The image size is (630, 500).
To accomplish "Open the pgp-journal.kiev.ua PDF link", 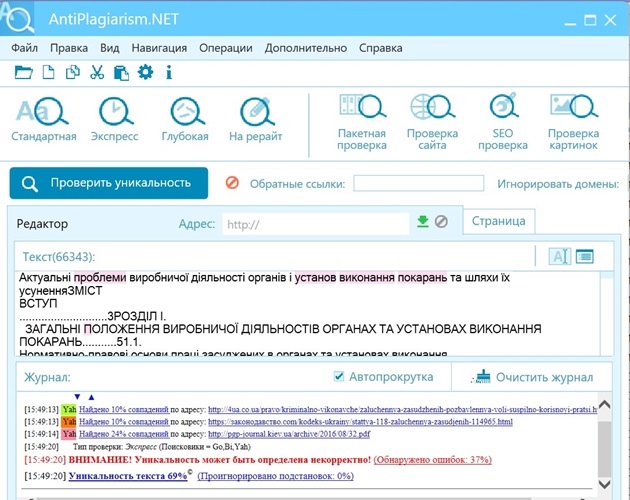I will (289, 434).
